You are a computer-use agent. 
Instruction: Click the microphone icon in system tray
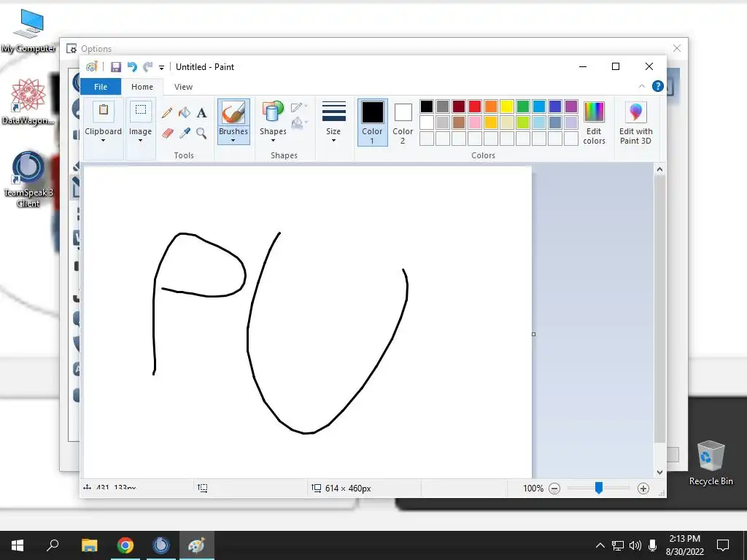(653, 545)
